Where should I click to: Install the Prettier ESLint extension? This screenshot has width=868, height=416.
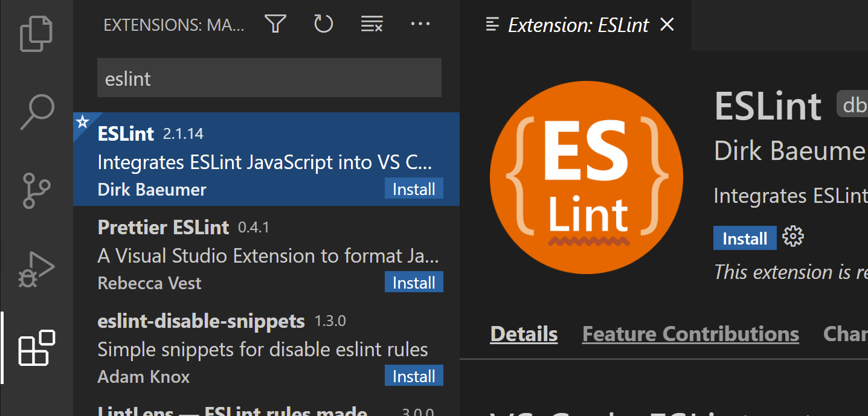coord(414,283)
